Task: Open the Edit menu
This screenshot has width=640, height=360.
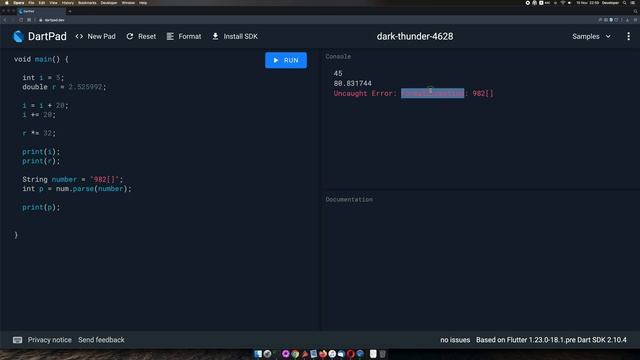Action: [42, 3]
